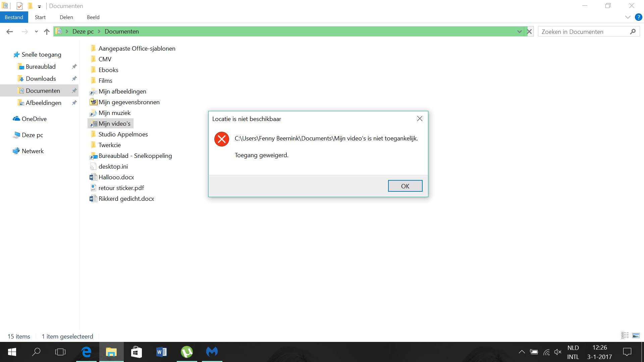The image size is (644, 362).
Task: Switch to large icons view
Action: (x=636, y=336)
